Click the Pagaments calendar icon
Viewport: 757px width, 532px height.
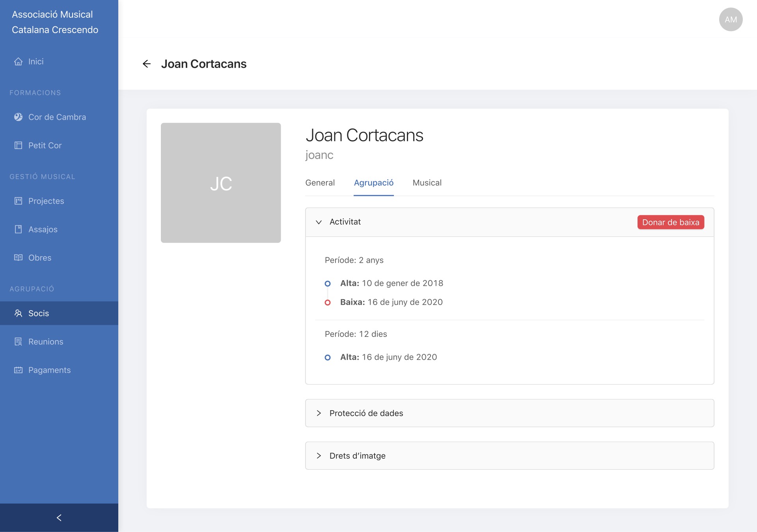coord(18,370)
